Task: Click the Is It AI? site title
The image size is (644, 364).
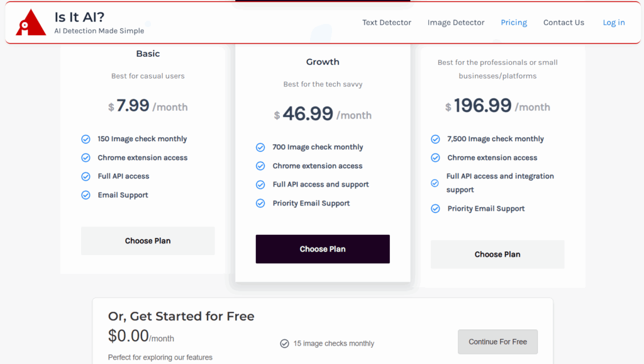Action: (x=79, y=17)
